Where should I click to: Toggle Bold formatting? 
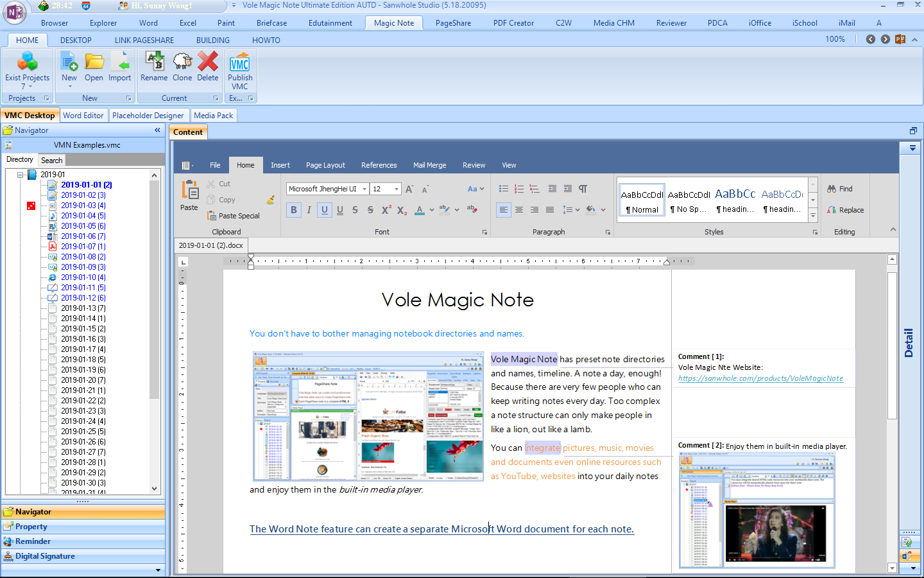[x=294, y=210]
